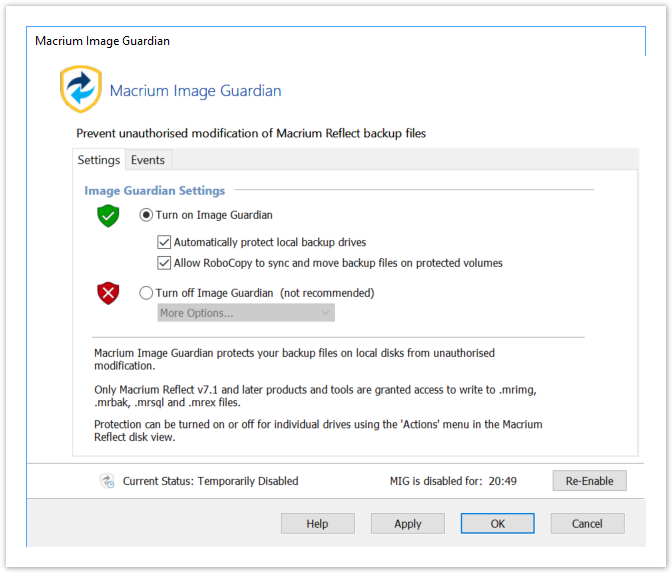
Task: Click the red X shield icon
Action: tap(108, 293)
